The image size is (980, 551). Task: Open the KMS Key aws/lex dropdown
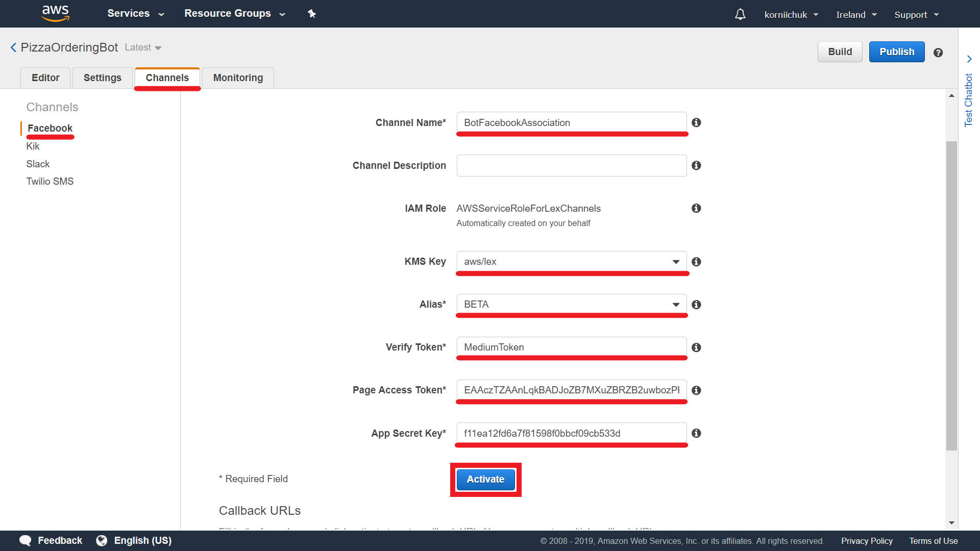coord(572,262)
